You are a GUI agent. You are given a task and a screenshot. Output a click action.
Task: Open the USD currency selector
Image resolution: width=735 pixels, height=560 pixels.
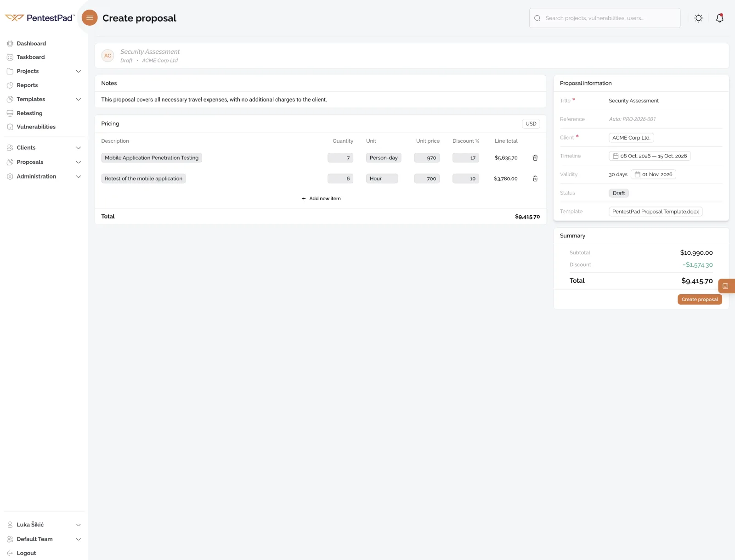click(531, 123)
